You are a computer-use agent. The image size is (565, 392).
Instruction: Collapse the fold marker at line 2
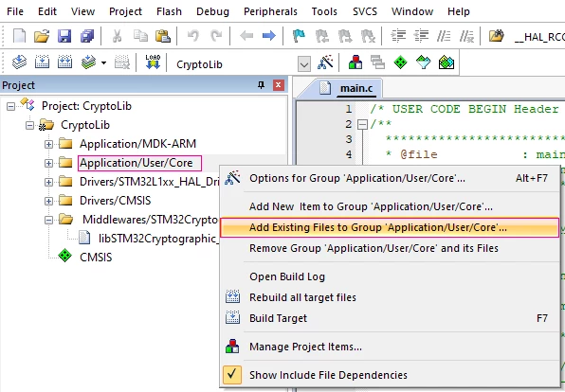click(362, 125)
